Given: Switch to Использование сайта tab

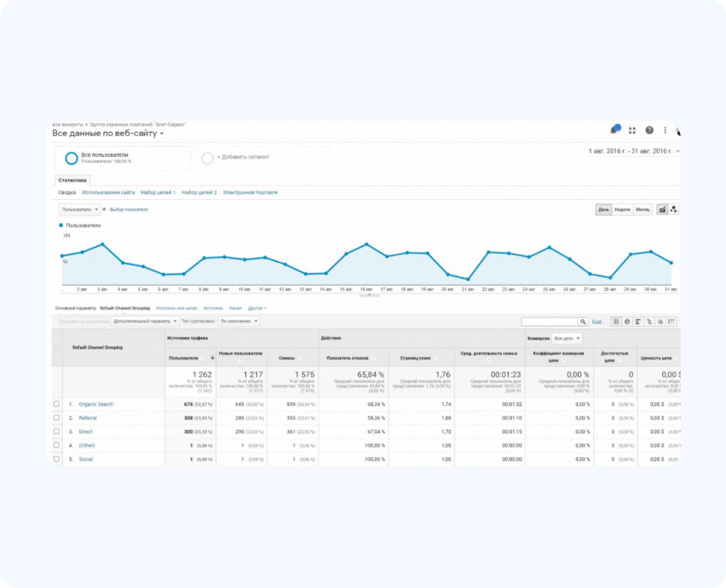Looking at the screenshot, I should tap(108, 192).
